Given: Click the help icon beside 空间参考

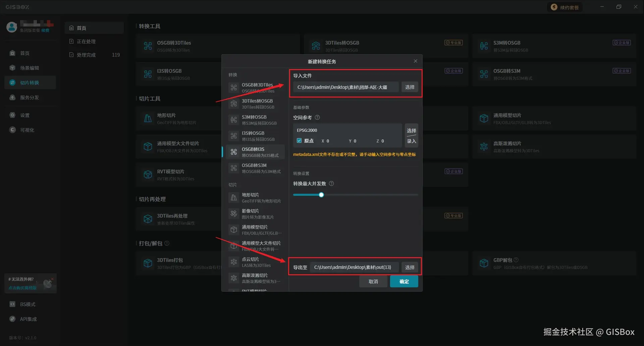Looking at the screenshot, I should 317,117.
